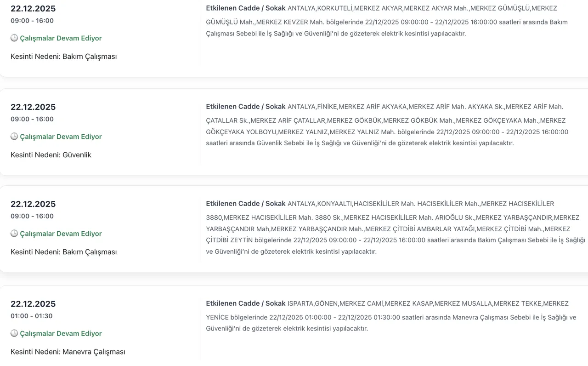Click "Kesinti Nedeni: Bakım Çalışması" in the Konyaaltı card
This screenshot has width=588, height=366.
(64, 252)
